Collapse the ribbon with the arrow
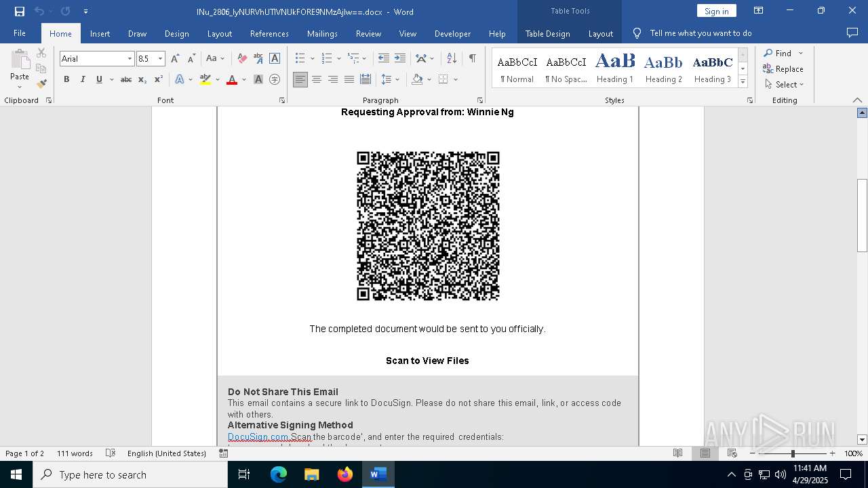The image size is (868, 488). pos(857,100)
